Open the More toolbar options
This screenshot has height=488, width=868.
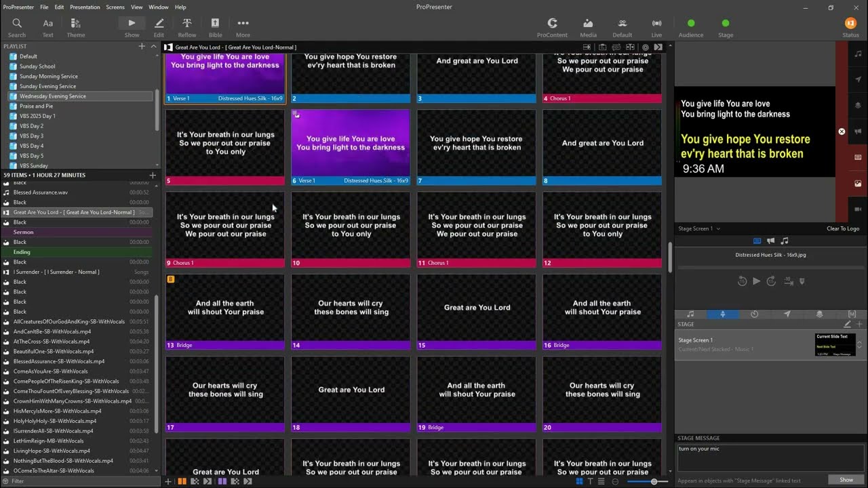[243, 28]
